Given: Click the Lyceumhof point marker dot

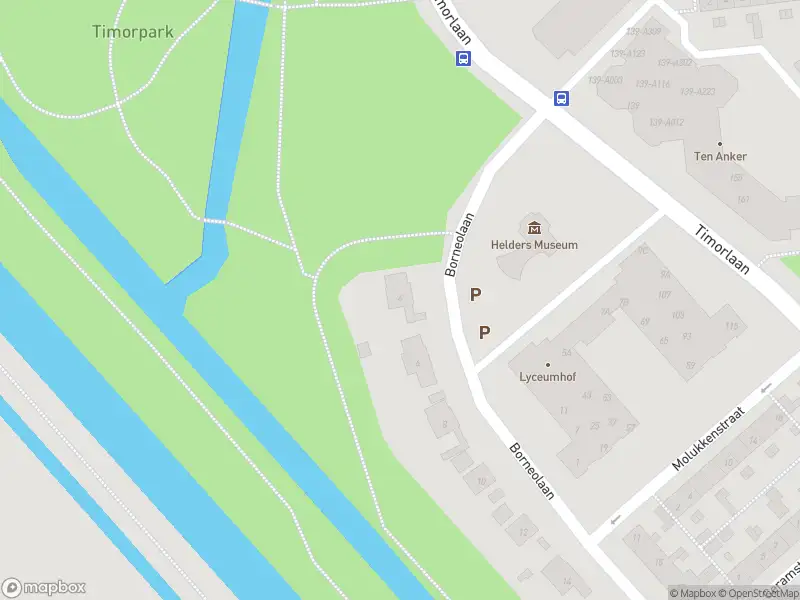Looking at the screenshot, I should 548,365.
